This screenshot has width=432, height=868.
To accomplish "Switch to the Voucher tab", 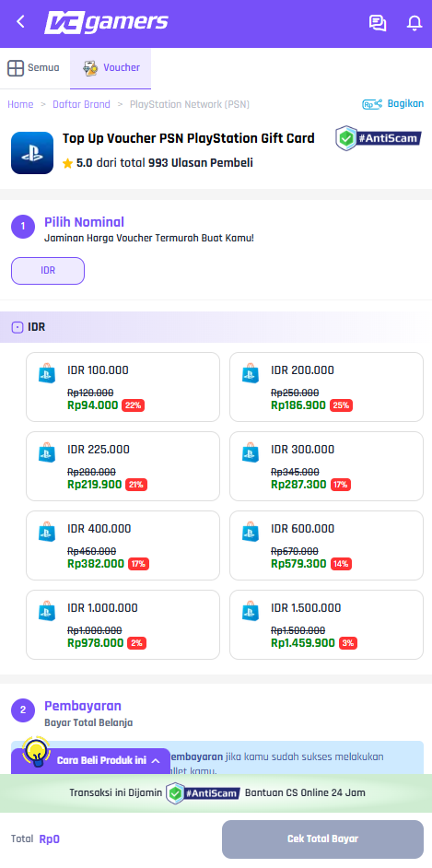I will coord(111,68).
